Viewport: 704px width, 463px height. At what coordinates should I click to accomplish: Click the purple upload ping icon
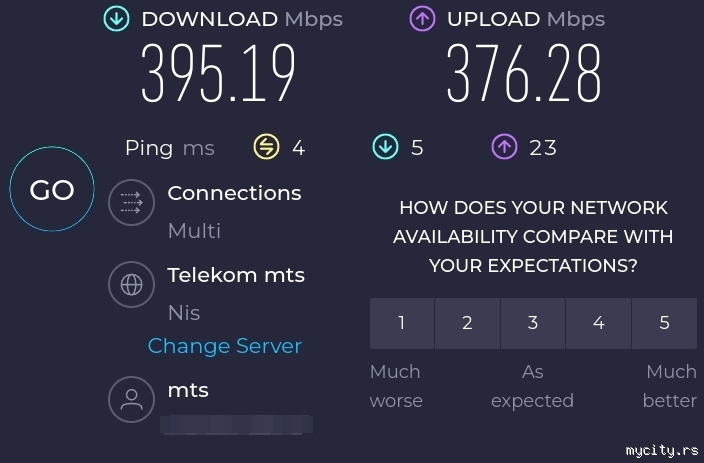[504, 148]
